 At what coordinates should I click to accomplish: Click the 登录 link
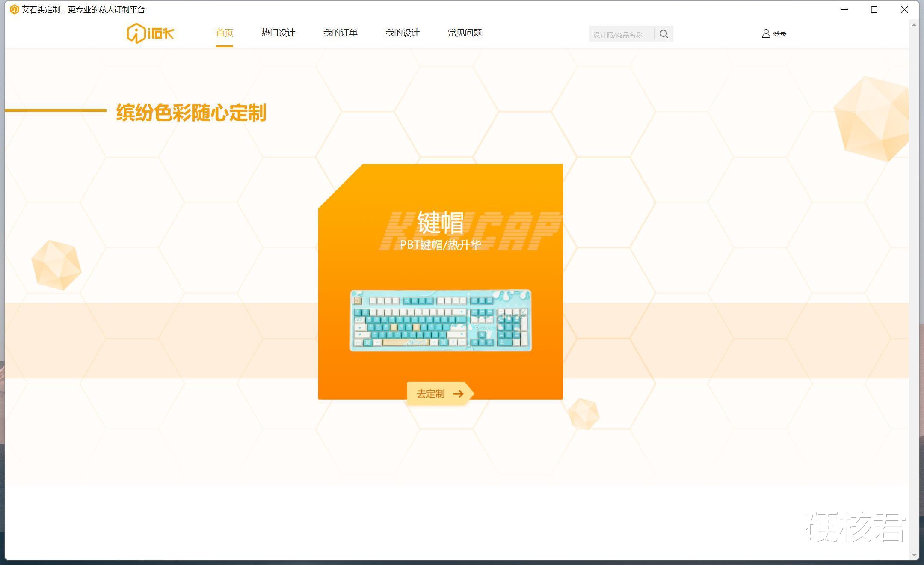(779, 34)
